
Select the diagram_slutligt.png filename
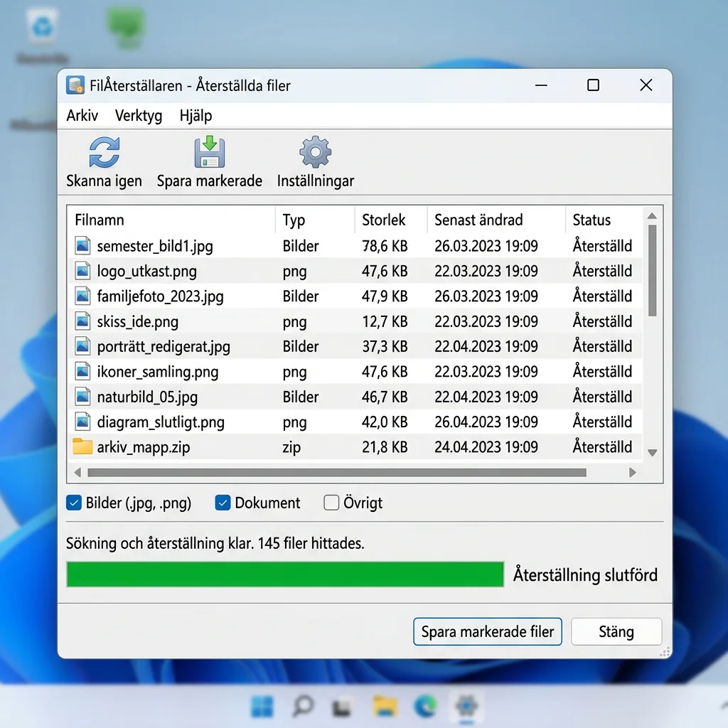[161, 422]
